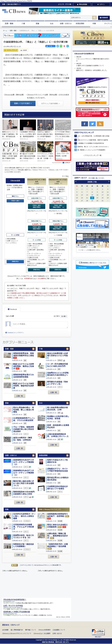
Task: Open the 古い順 sort dropdown in the comments
Action: [x=64, y=316]
